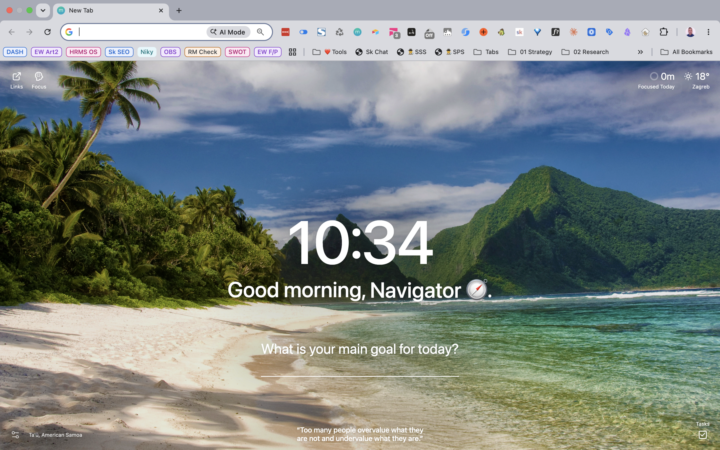Screen dimensions: 720x450
Task: Open a new tab with plus button
Action: [x=179, y=10]
